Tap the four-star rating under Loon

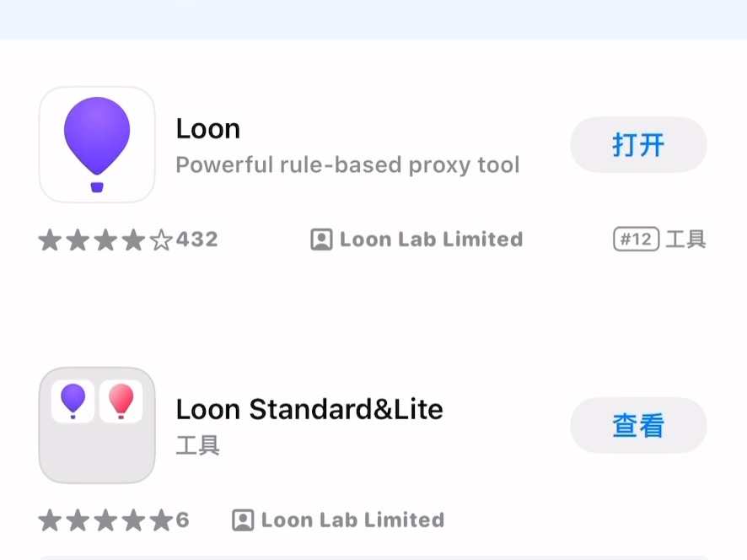(x=105, y=240)
